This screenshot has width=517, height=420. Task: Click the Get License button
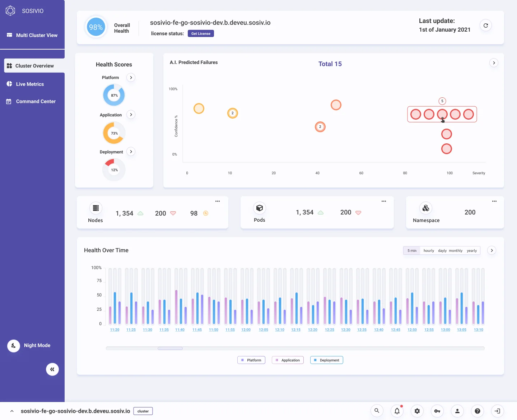pyautogui.click(x=201, y=33)
